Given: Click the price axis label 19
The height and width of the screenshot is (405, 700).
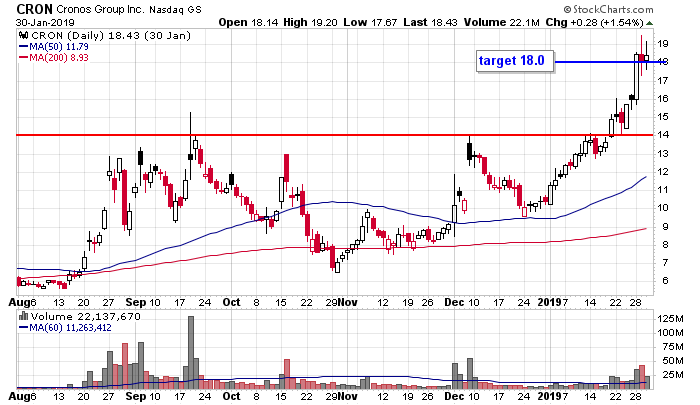Looking at the screenshot, I should pos(662,44).
